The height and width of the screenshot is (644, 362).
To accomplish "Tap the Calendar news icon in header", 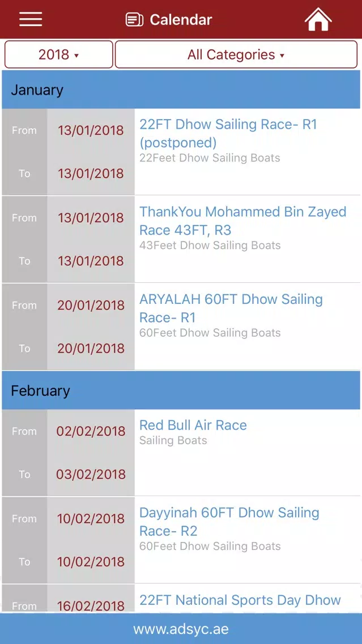I will (134, 20).
